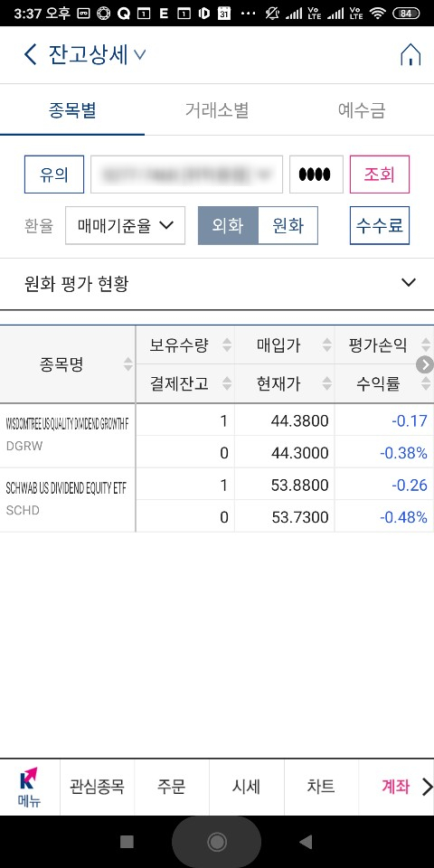Tap the purchase price 44.3800

click(x=299, y=421)
